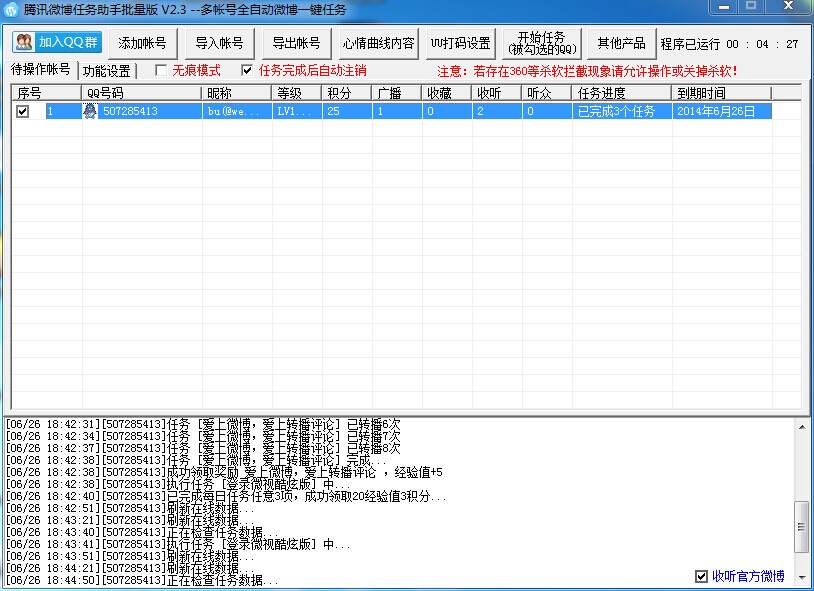Open UU打码设置 button
The width and height of the screenshot is (814, 591).
click(x=461, y=43)
